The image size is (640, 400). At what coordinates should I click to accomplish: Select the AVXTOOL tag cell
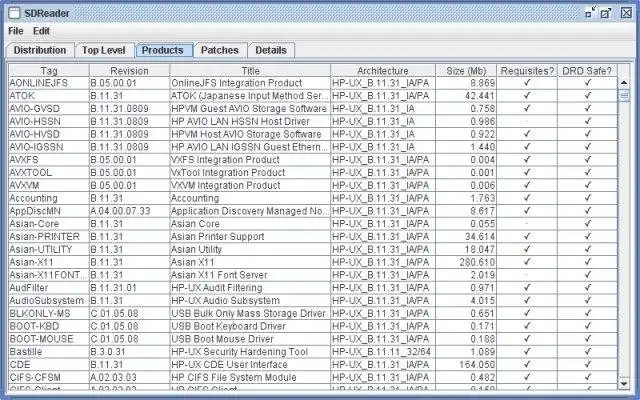[49, 172]
